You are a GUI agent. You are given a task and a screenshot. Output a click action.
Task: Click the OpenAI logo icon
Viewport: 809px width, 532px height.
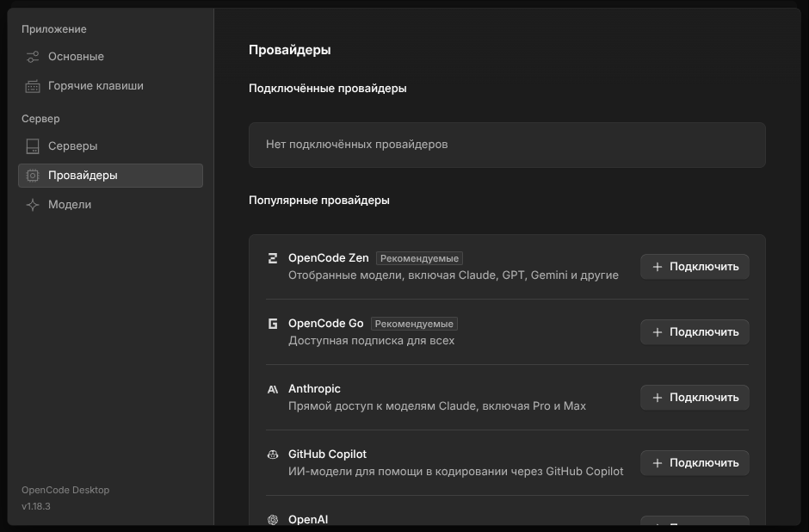(273, 520)
